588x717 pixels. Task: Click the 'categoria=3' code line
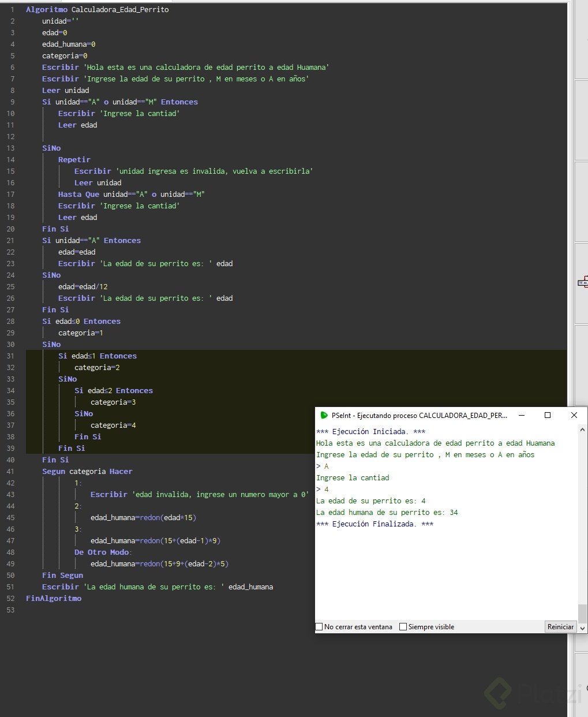pyautogui.click(x=113, y=402)
